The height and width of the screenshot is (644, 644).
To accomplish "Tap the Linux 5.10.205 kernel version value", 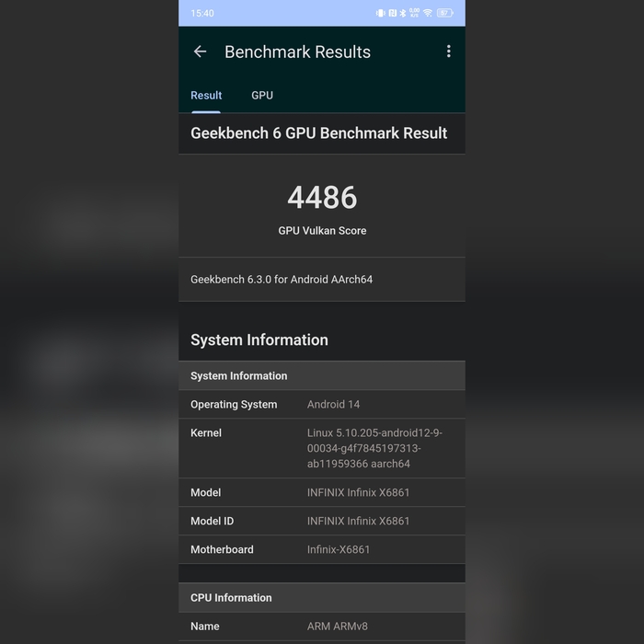I will pyautogui.click(x=374, y=448).
